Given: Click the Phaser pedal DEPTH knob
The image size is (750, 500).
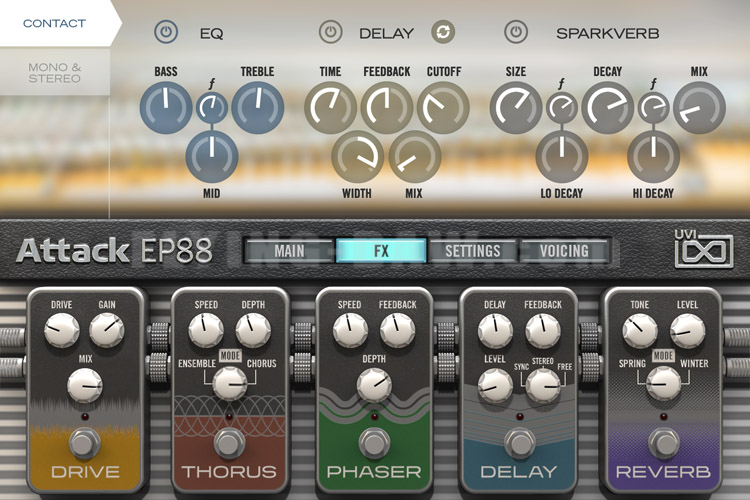Looking at the screenshot, I should click(x=374, y=385).
